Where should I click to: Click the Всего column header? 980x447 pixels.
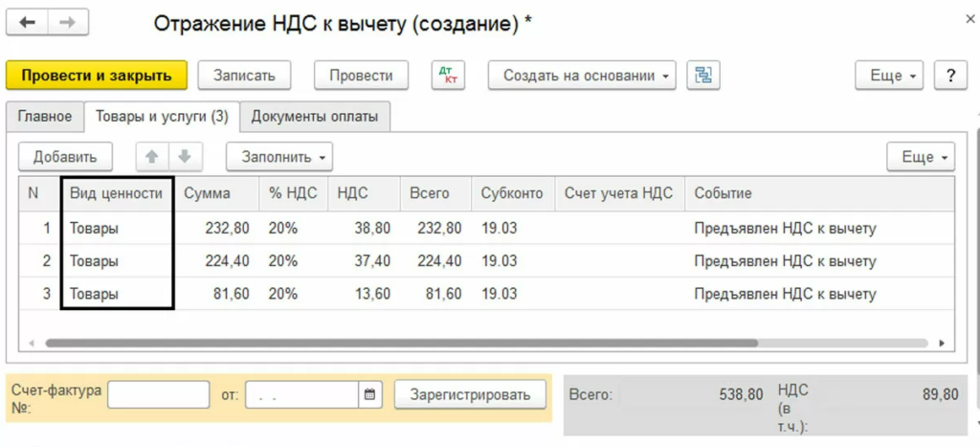(435, 193)
